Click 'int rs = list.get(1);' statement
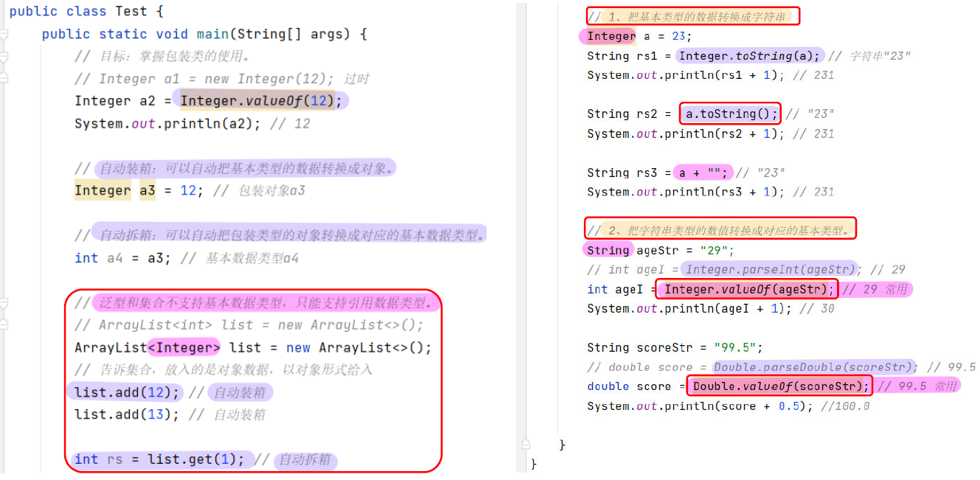Image resolution: width=980 pixels, height=480 pixels. pos(159,459)
